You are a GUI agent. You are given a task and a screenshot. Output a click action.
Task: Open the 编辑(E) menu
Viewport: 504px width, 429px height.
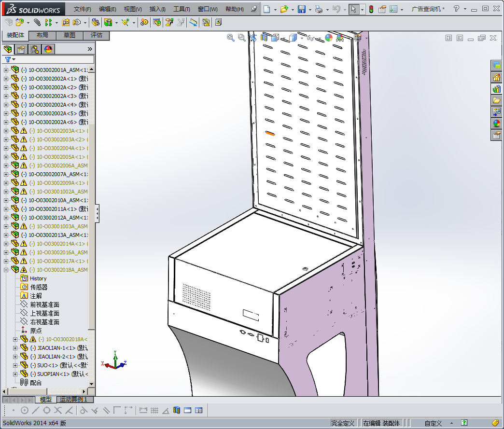(107, 9)
